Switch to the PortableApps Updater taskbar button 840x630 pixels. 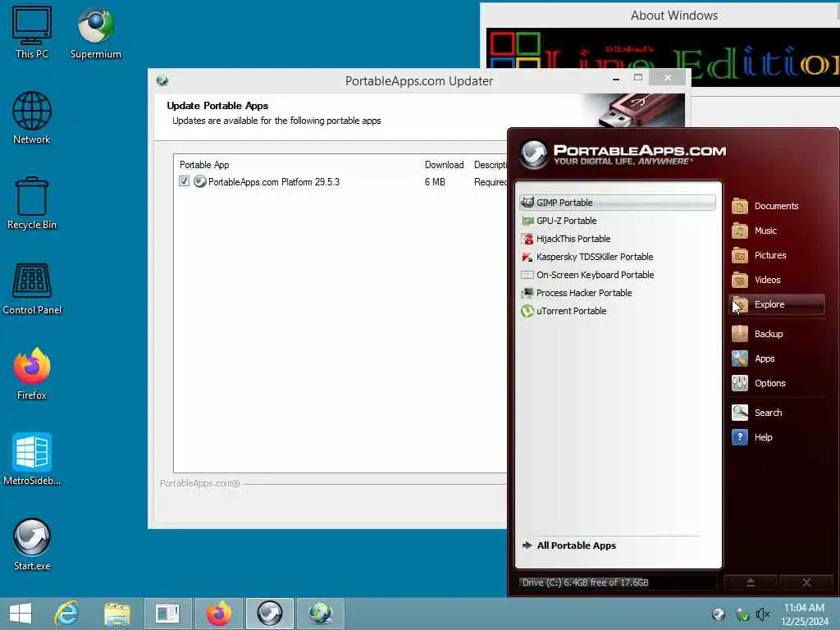(321, 614)
